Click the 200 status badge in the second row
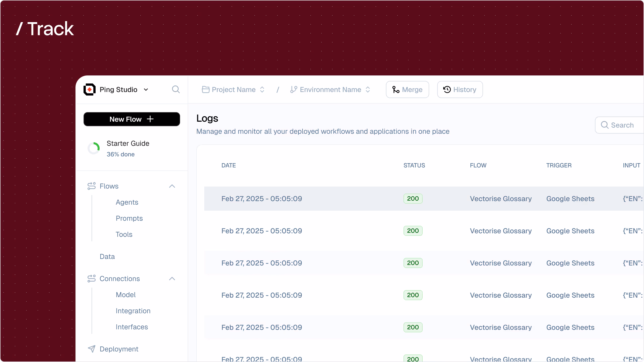This screenshot has height=362, width=644. point(413,231)
